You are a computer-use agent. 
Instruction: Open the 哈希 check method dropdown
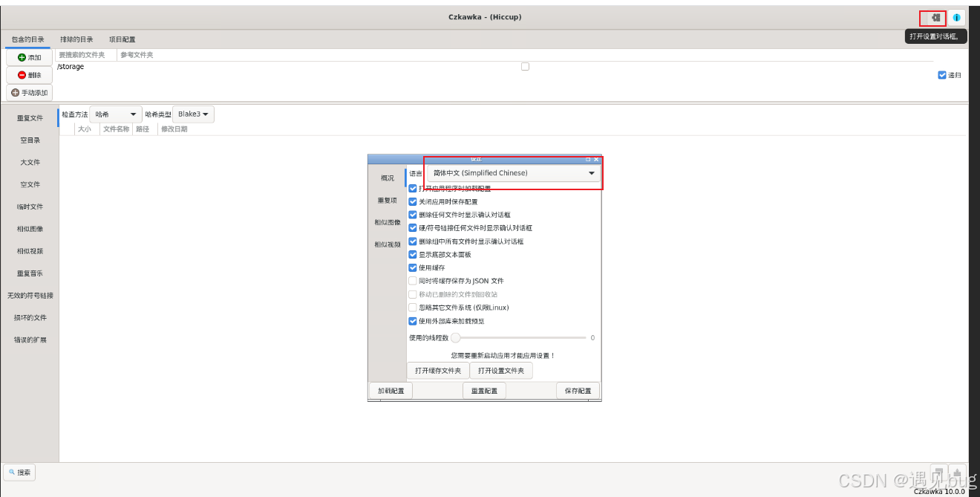point(115,114)
